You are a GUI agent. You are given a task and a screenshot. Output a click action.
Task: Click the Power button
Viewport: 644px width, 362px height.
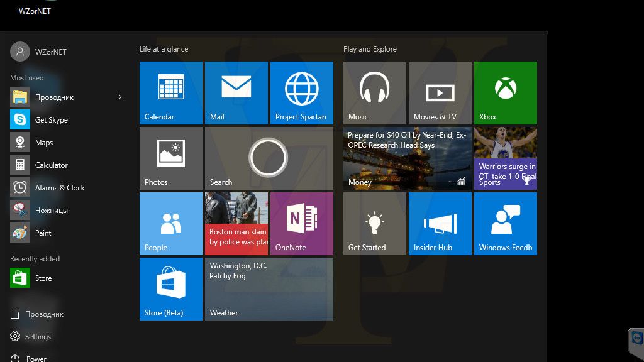click(x=28, y=358)
